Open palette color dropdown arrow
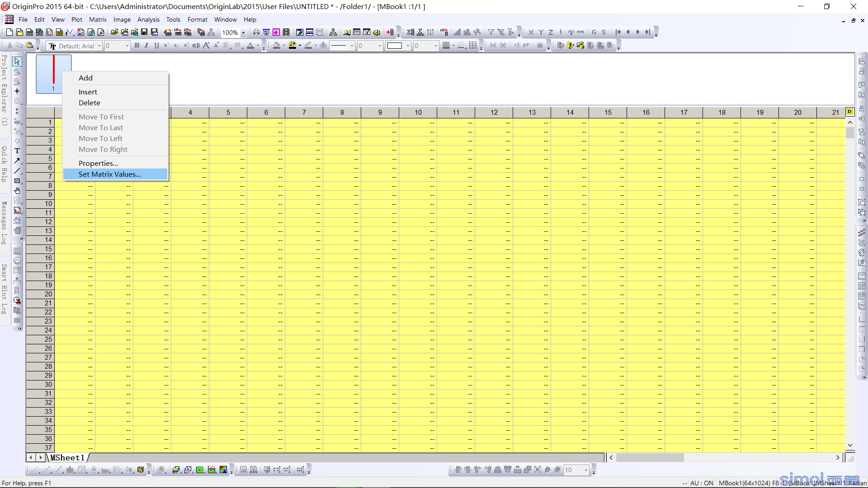 300,46
